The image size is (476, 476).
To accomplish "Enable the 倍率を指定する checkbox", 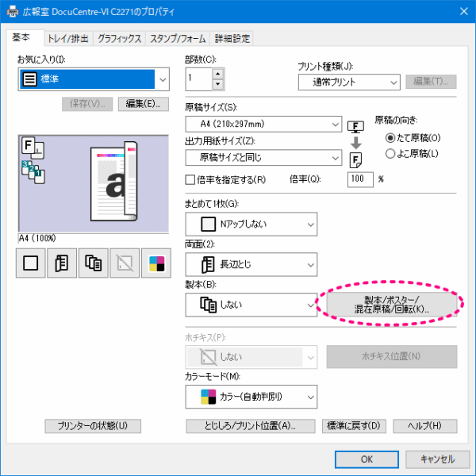I will (190, 179).
